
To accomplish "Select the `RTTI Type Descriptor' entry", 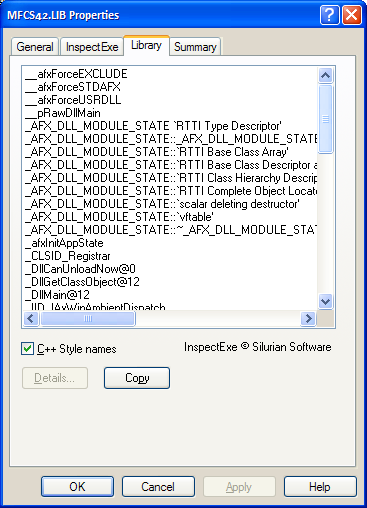I will coord(153,126).
